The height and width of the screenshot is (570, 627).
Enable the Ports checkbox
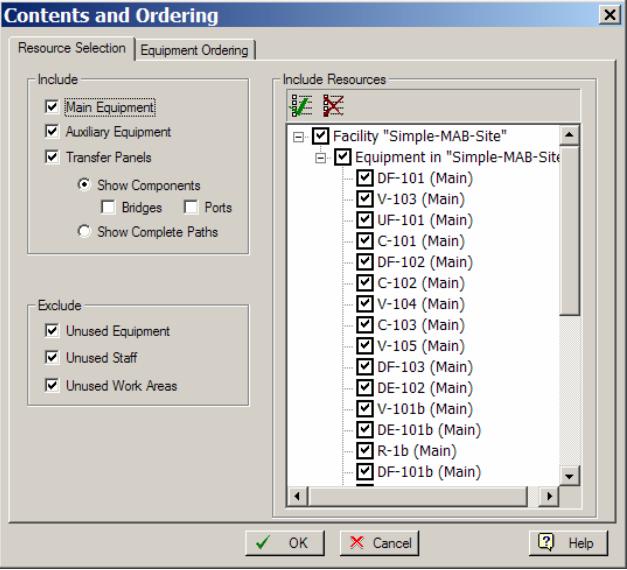pos(191,208)
